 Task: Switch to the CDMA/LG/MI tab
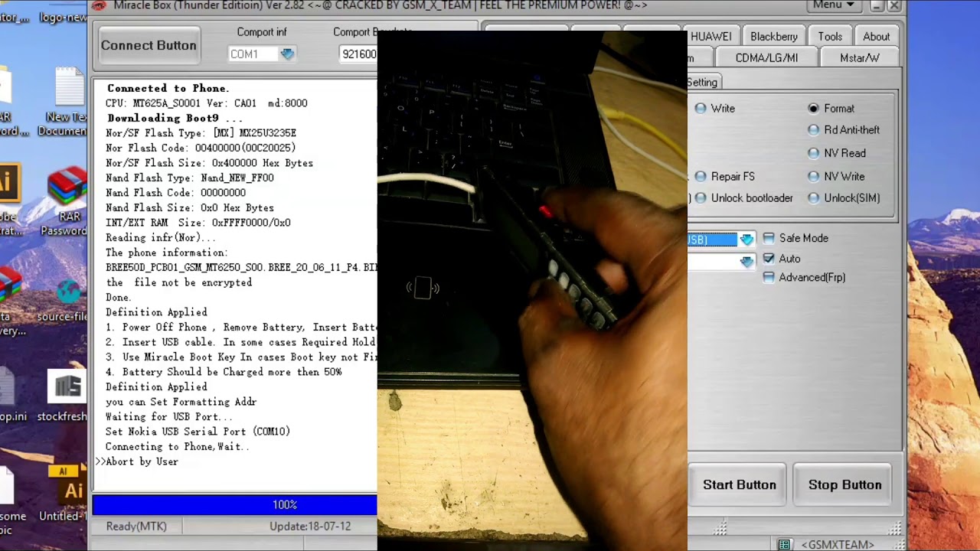[x=766, y=58]
